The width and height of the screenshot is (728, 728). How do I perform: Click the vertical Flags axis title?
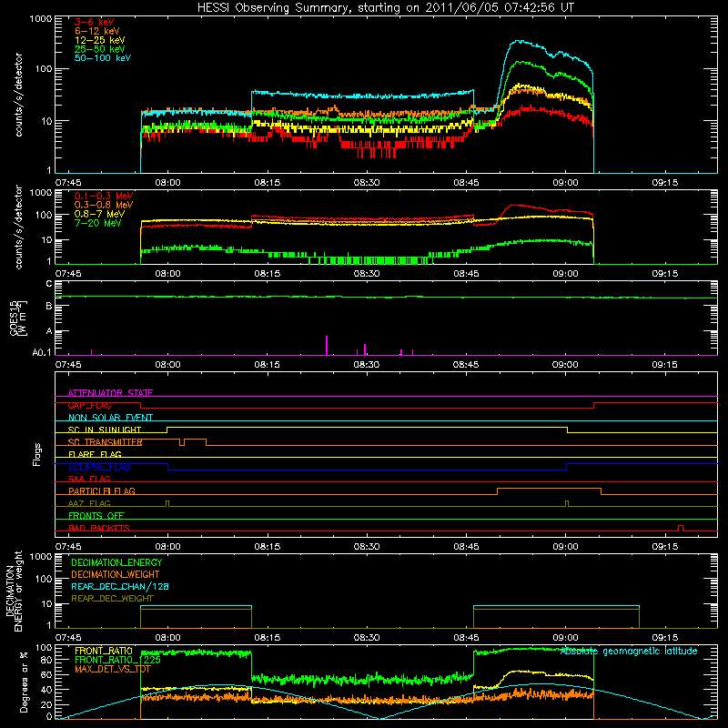(x=37, y=454)
